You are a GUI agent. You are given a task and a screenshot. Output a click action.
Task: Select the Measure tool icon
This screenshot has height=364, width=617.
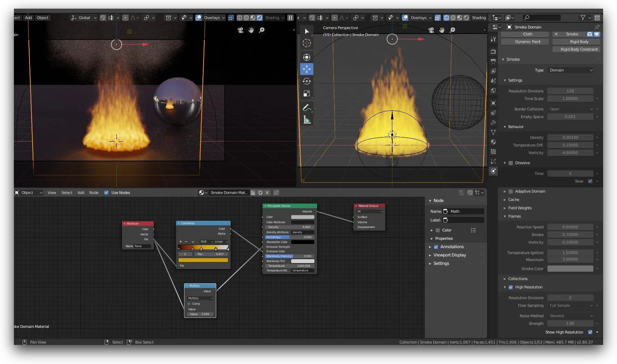click(x=306, y=120)
